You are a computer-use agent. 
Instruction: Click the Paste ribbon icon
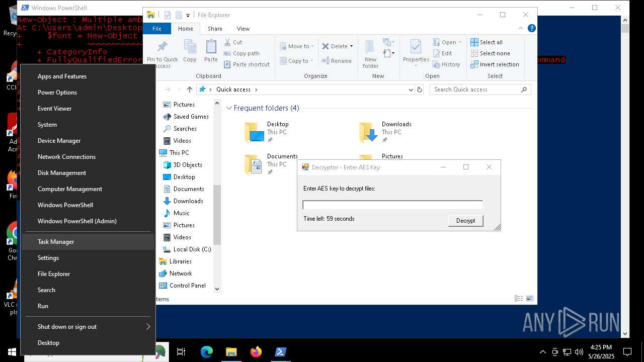click(211, 51)
